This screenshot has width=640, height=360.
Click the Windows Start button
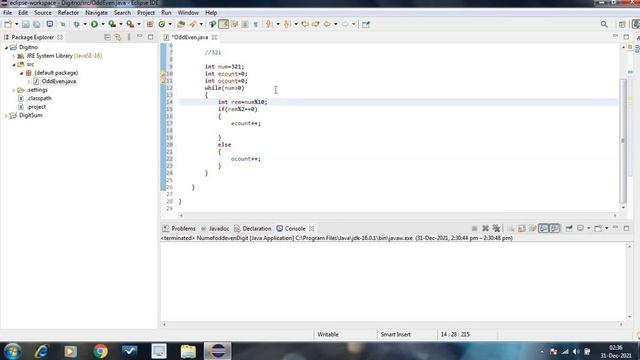[x=12, y=351]
